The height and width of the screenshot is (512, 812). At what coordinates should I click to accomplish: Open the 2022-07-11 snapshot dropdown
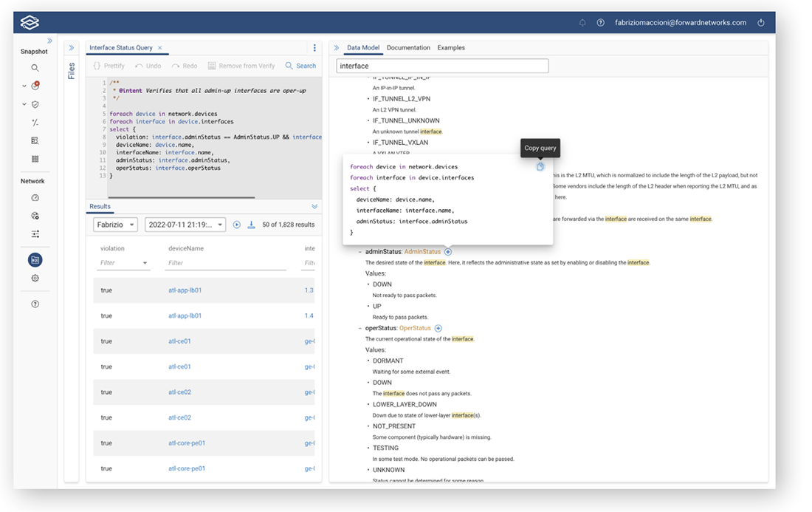click(185, 225)
